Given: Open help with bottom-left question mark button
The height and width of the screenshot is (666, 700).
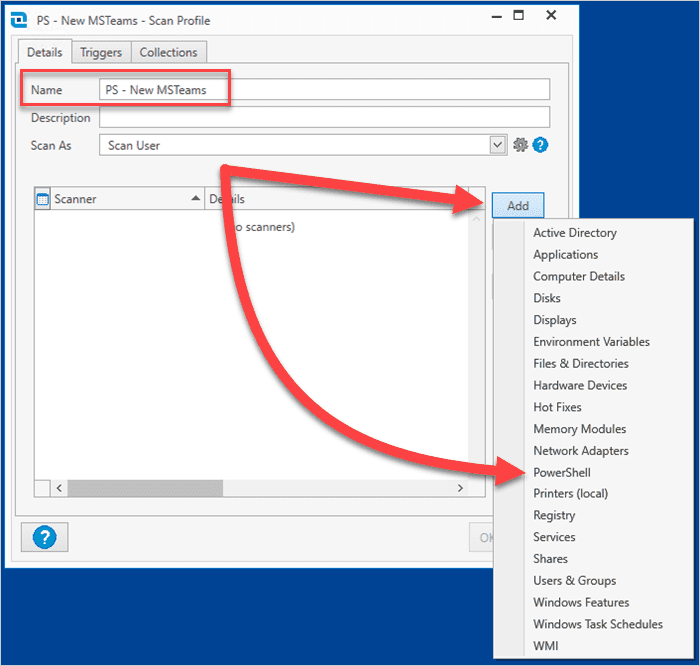Looking at the screenshot, I should pyautogui.click(x=45, y=537).
